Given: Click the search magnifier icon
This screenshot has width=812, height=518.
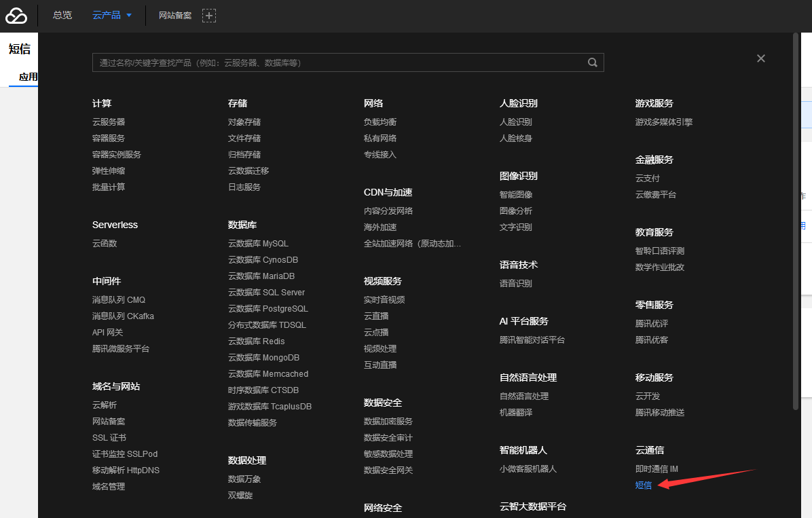Looking at the screenshot, I should click(593, 62).
